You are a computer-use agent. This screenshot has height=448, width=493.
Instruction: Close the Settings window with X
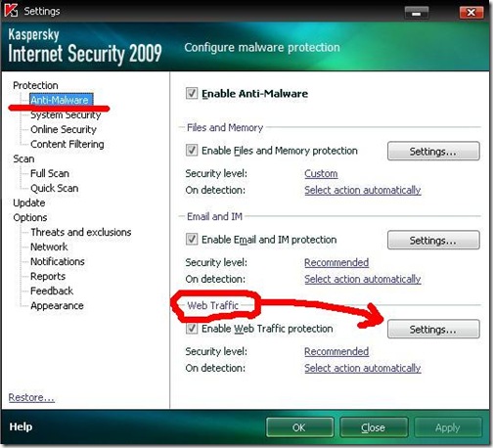point(471,13)
